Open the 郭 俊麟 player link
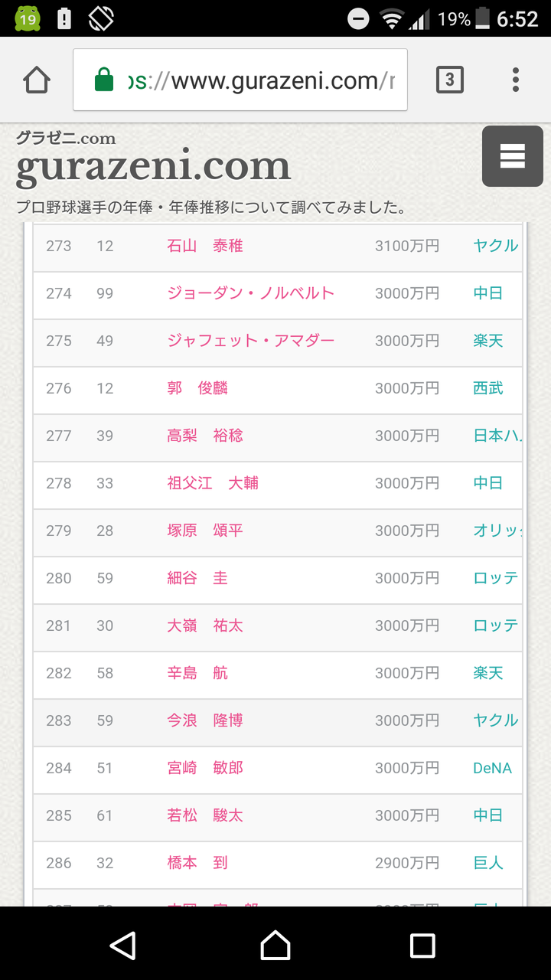The height and width of the screenshot is (980, 551). click(x=197, y=388)
